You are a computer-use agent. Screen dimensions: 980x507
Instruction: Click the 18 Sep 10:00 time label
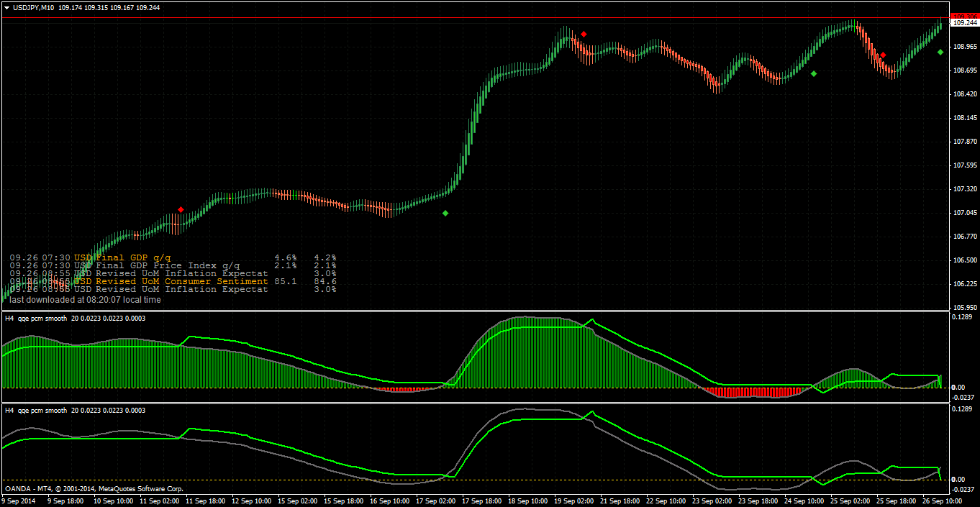coord(527,501)
